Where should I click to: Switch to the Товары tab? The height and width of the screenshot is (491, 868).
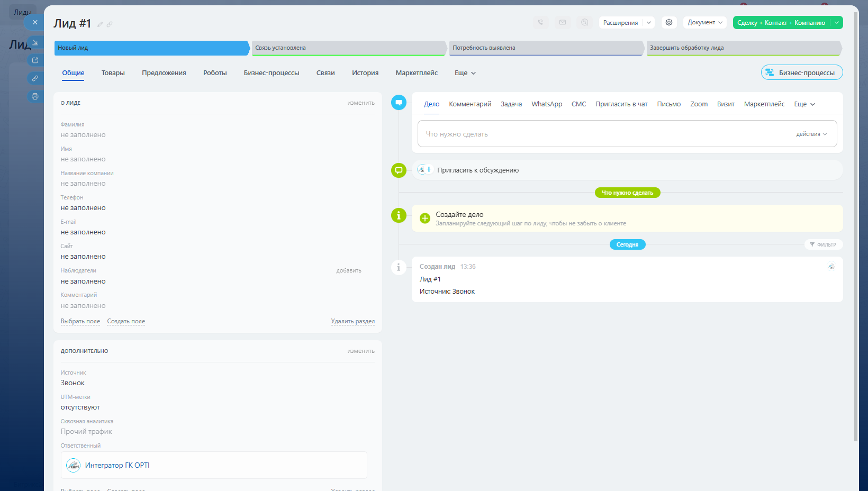point(113,73)
